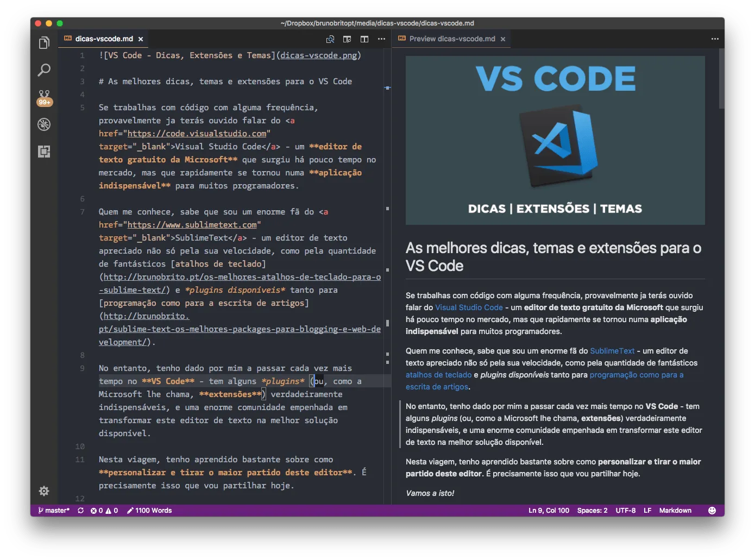The image size is (755, 560).
Task: Click the preview heading 'As melhores dicas'
Action: point(553,257)
